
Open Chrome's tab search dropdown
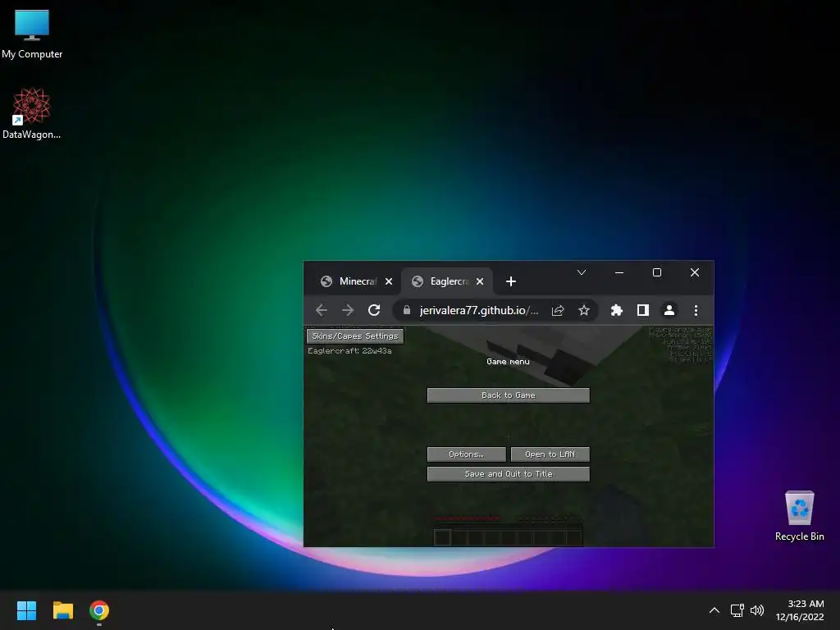tap(582, 272)
